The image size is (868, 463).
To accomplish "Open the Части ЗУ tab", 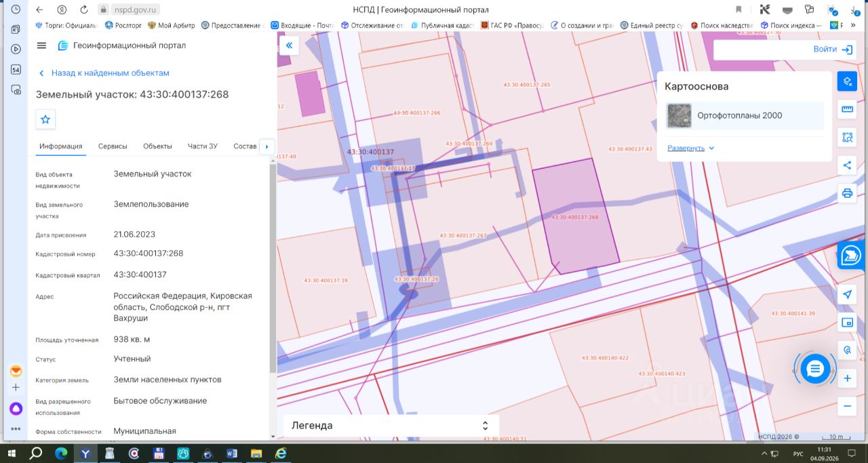I will 203,146.
